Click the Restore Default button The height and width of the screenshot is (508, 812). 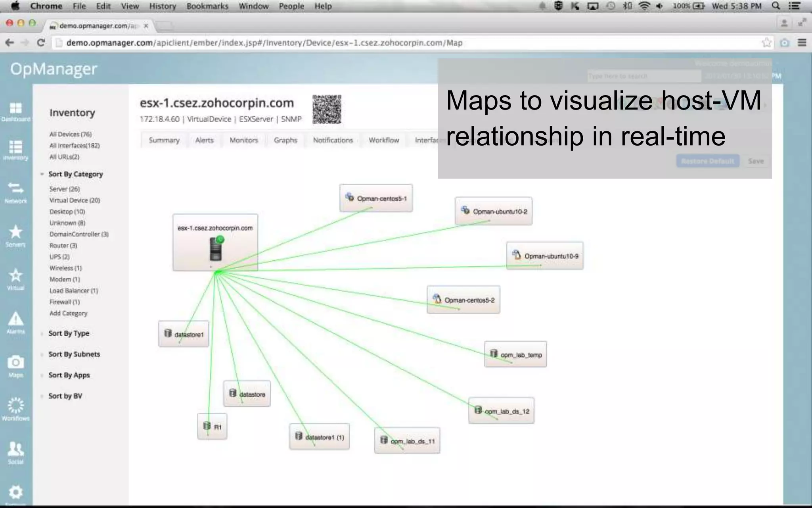pos(708,161)
